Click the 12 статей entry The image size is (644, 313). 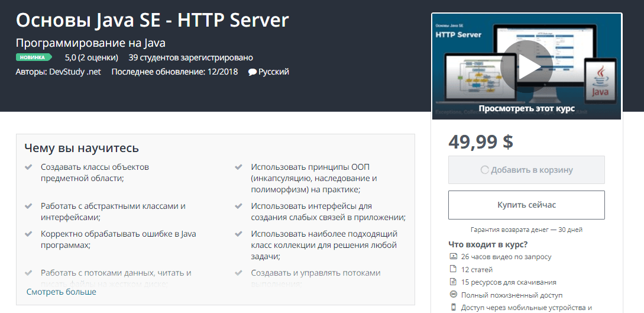coord(477,270)
